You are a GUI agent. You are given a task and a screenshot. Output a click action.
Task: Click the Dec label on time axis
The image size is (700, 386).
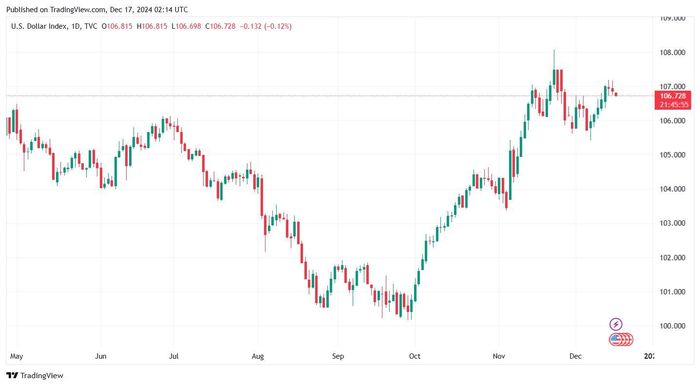tap(575, 356)
